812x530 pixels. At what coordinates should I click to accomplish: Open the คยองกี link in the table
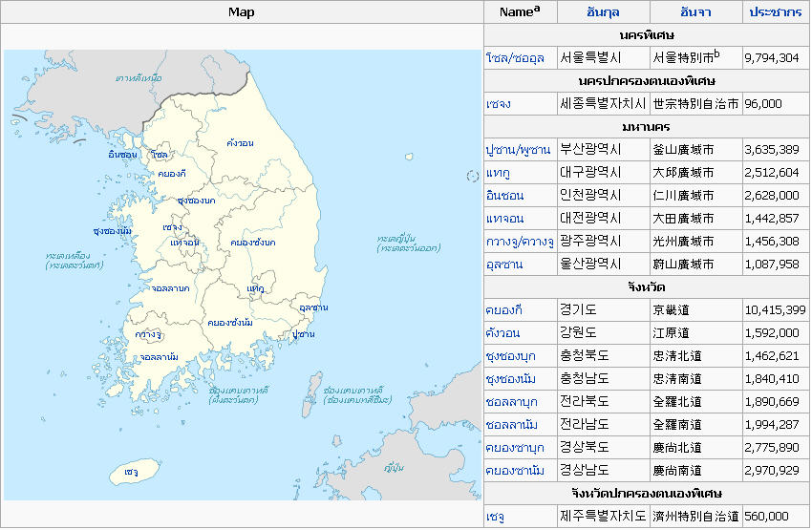503,310
